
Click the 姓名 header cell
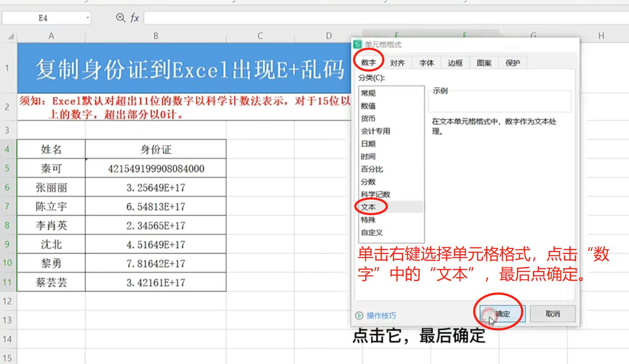51,149
